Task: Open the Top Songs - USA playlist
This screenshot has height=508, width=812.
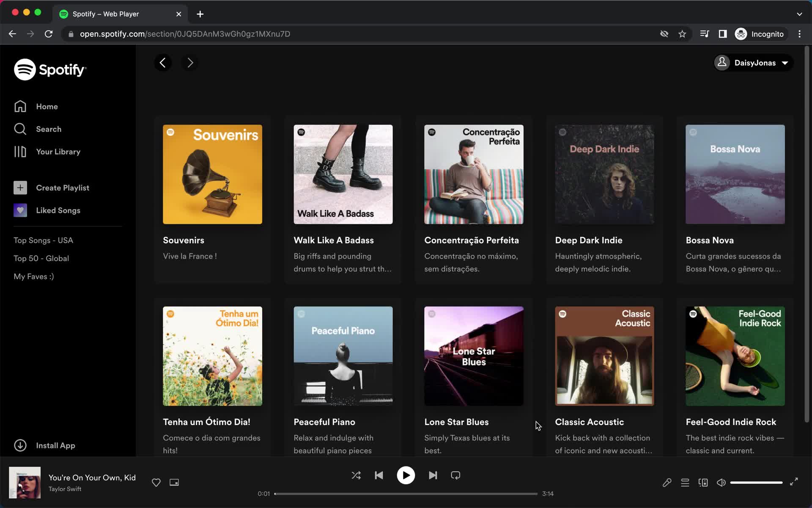Action: click(x=43, y=240)
